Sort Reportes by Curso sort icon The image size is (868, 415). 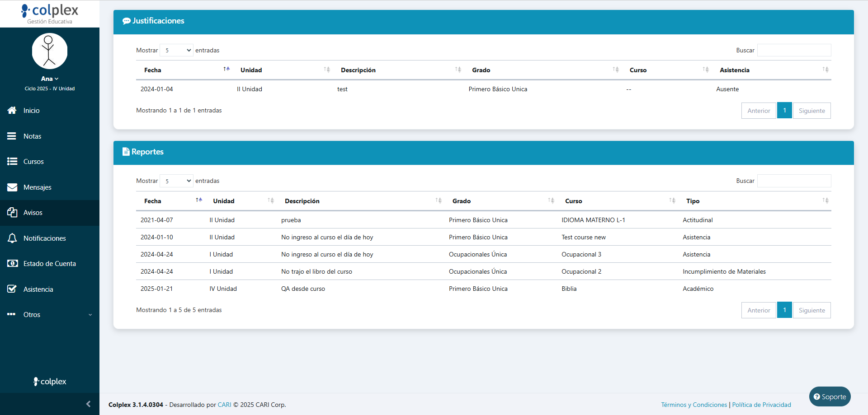672,201
